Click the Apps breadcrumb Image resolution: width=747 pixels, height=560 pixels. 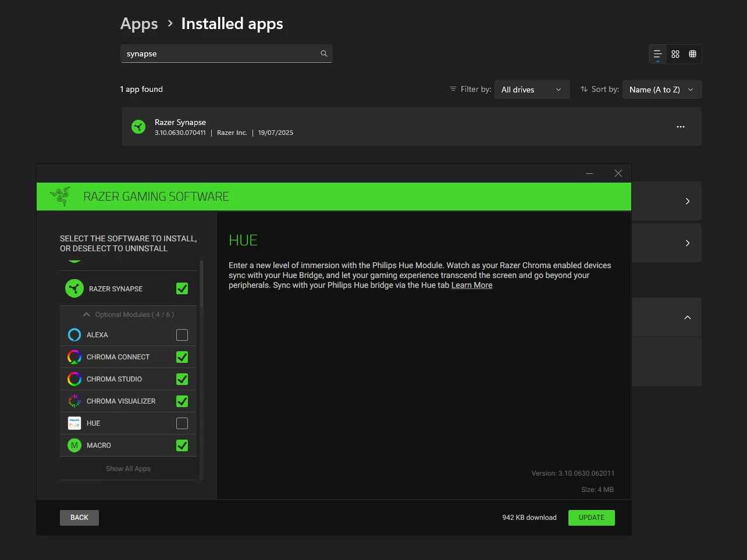139,24
